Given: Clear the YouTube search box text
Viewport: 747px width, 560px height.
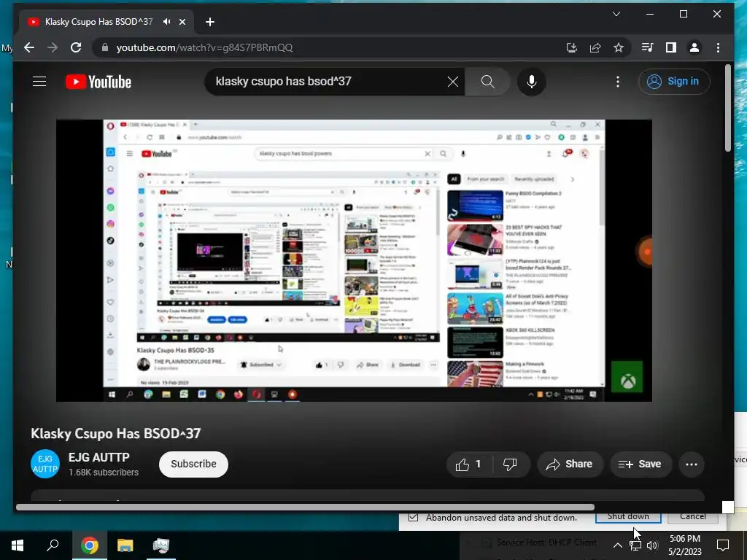Looking at the screenshot, I should coord(452,82).
